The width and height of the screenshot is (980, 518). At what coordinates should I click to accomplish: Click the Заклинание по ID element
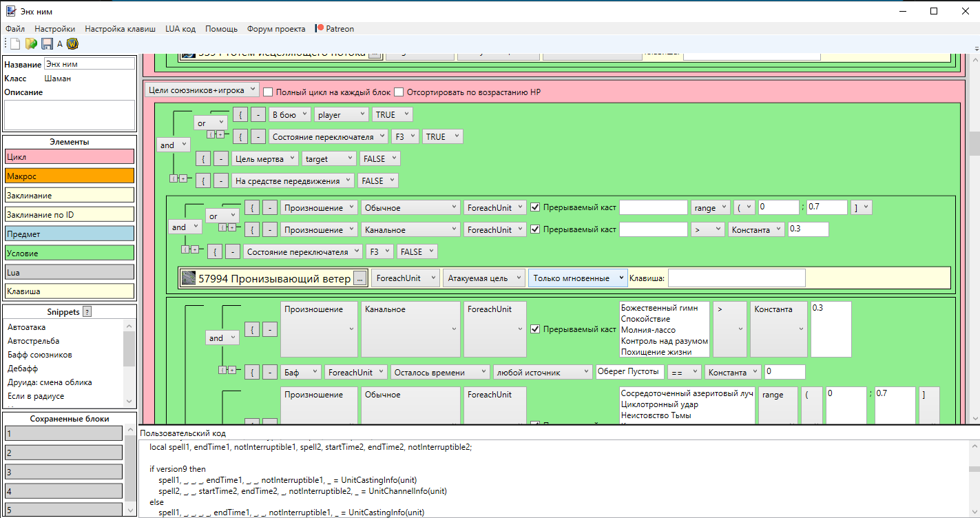[70, 215]
